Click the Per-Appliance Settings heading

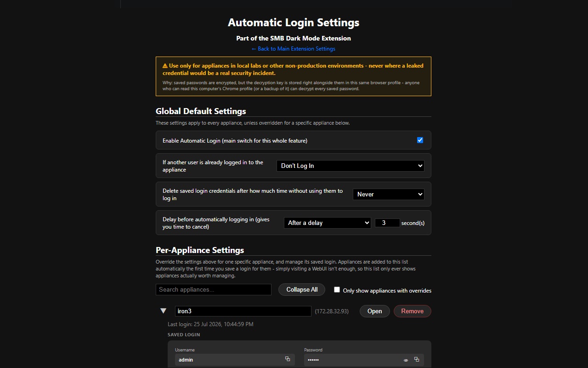(200, 250)
